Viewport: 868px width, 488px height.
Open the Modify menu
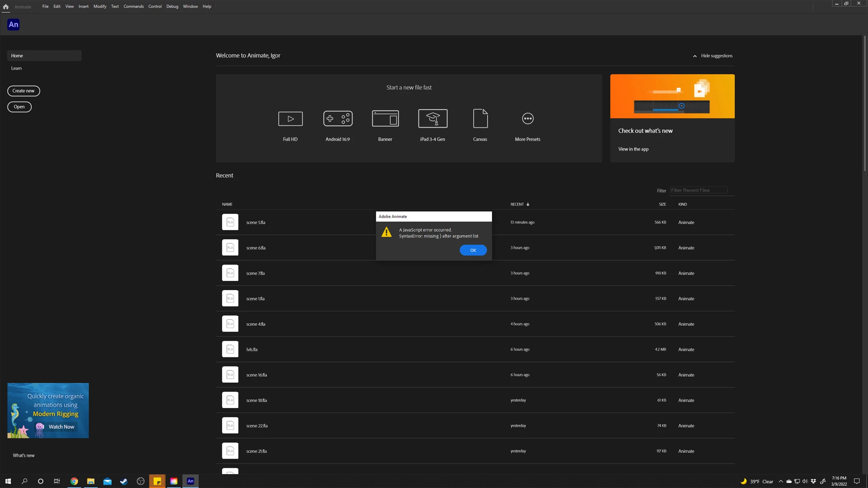[100, 6]
